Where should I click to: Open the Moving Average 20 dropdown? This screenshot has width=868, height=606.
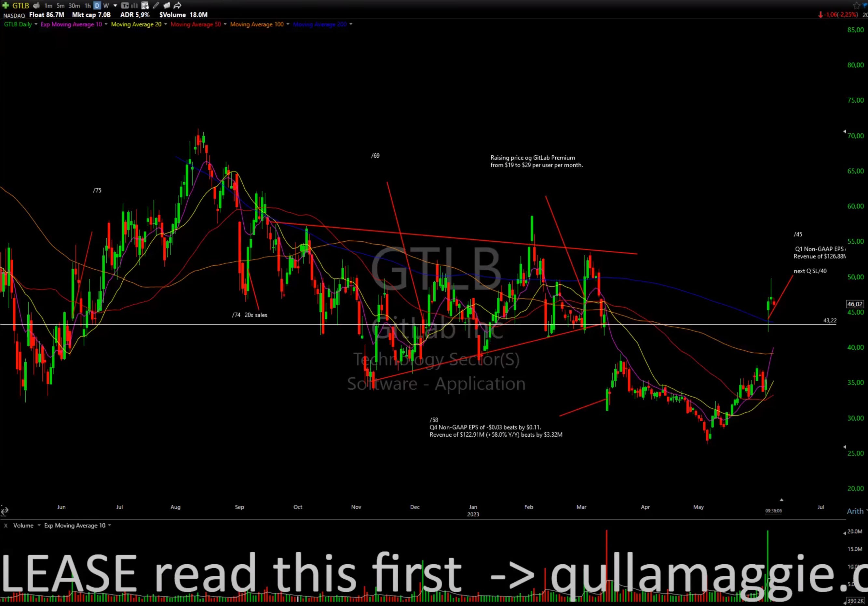[166, 24]
